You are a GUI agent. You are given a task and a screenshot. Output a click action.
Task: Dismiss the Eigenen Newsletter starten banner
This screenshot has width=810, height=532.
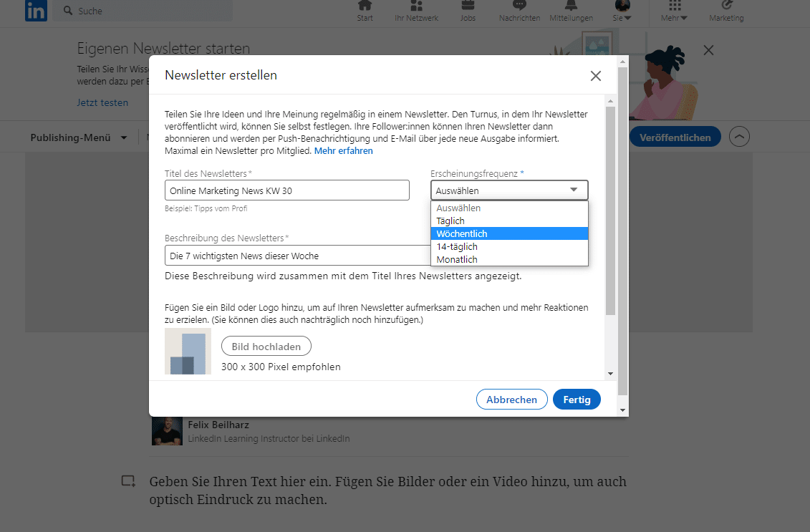(709, 50)
